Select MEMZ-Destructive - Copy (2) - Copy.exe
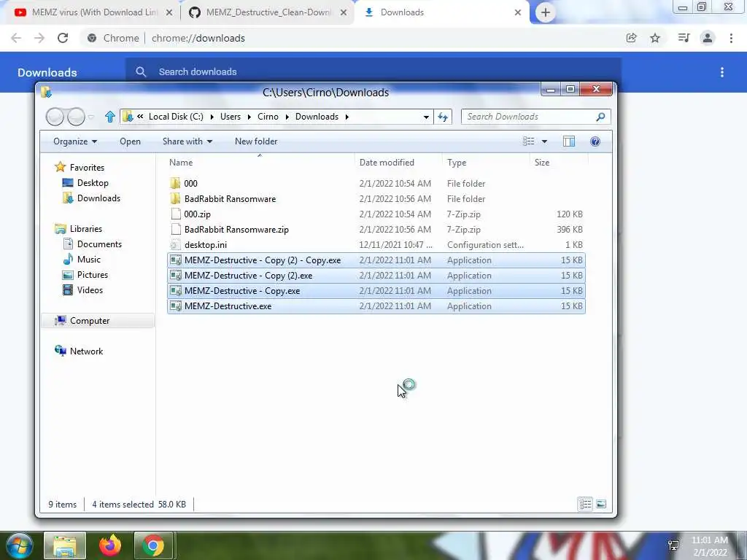 pyautogui.click(x=376, y=260)
